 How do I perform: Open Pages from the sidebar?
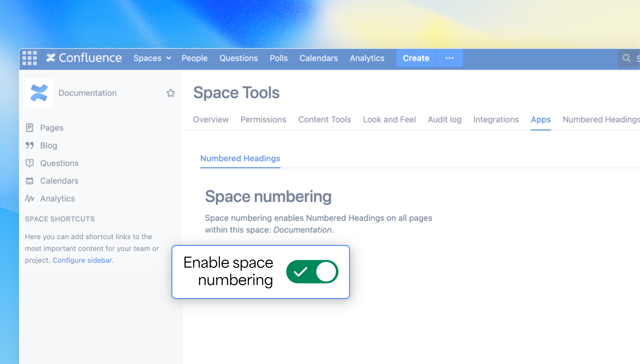(x=52, y=128)
